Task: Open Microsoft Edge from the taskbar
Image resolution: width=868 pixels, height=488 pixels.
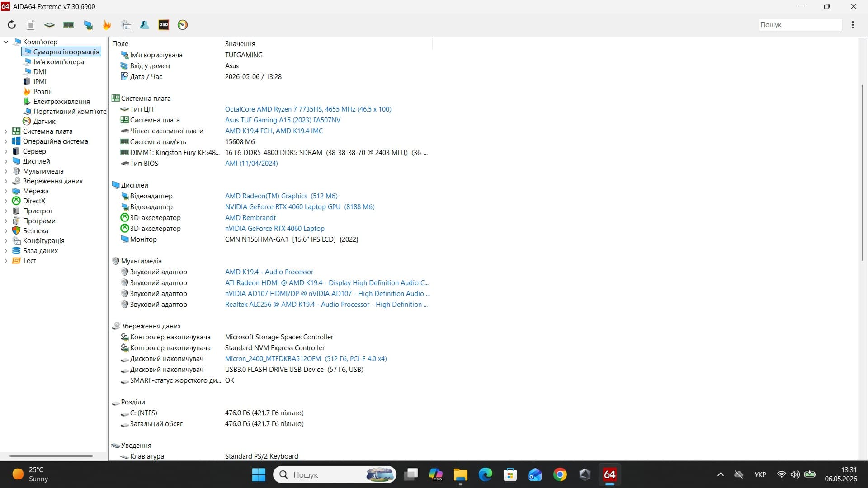Action: (x=485, y=474)
